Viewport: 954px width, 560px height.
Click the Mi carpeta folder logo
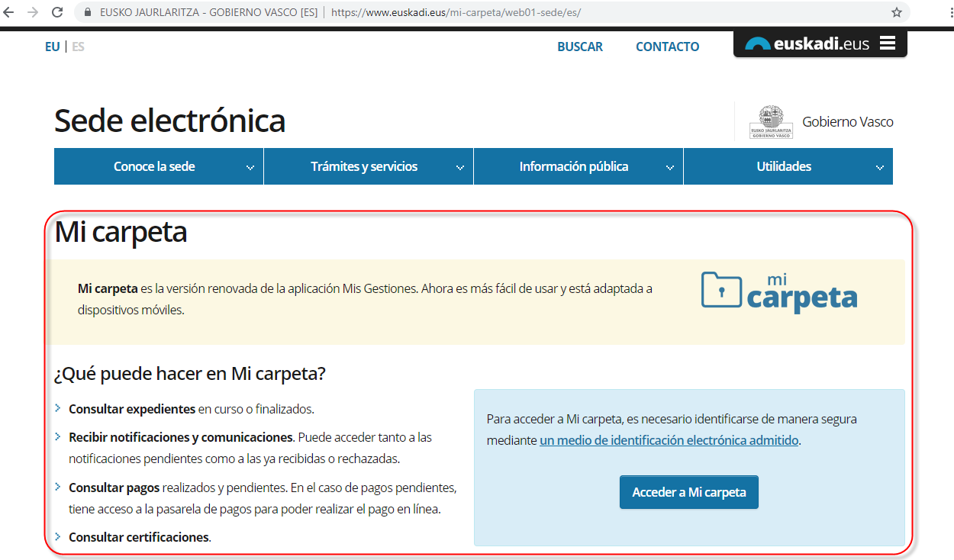(x=779, y=292)
